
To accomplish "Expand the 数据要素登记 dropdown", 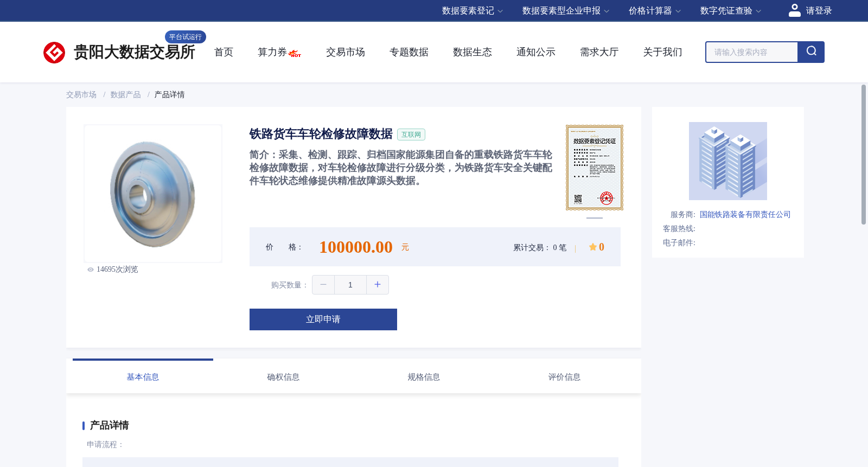I will (x=473, y=11).
